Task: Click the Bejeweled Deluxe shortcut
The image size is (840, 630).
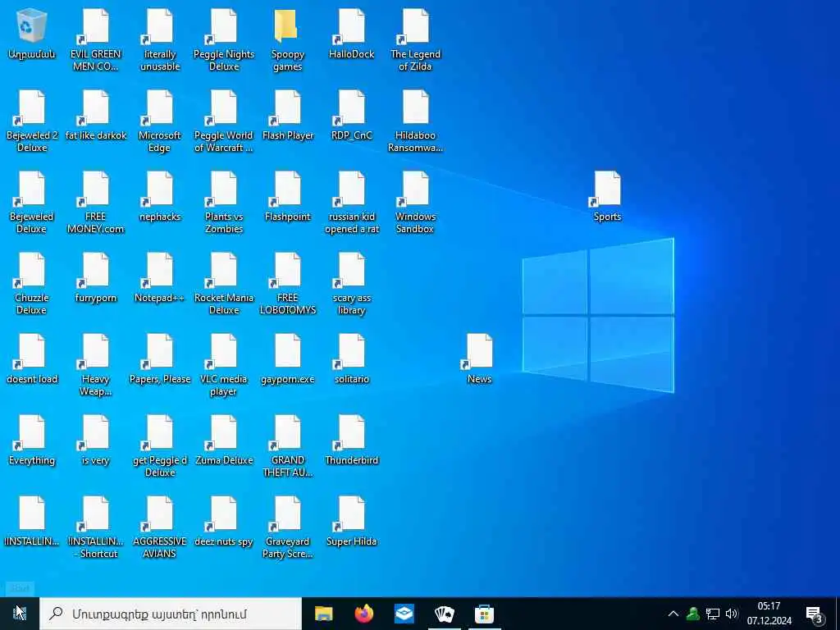Action: (x=32, y=203)
